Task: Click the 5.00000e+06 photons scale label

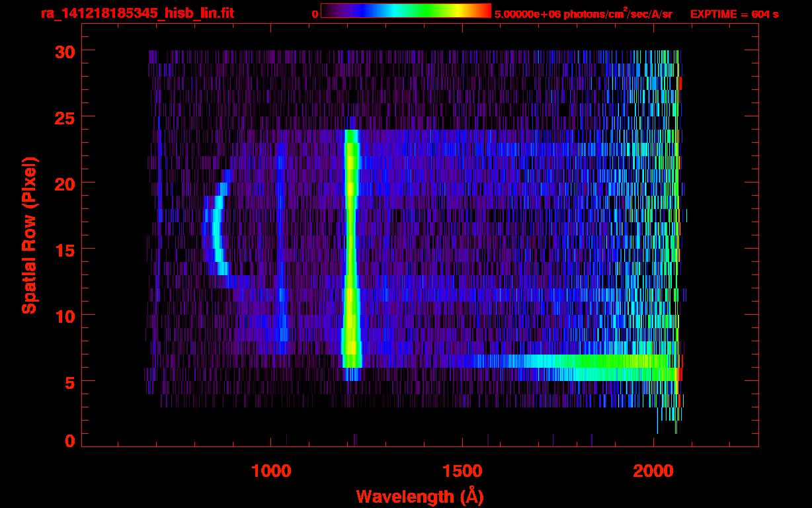Action: point(583,14)
